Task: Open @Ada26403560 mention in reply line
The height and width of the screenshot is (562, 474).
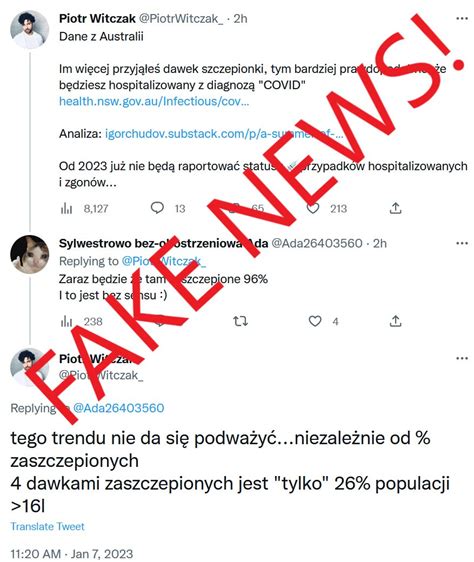Action: pyautogui.click(x=118, y=408)
